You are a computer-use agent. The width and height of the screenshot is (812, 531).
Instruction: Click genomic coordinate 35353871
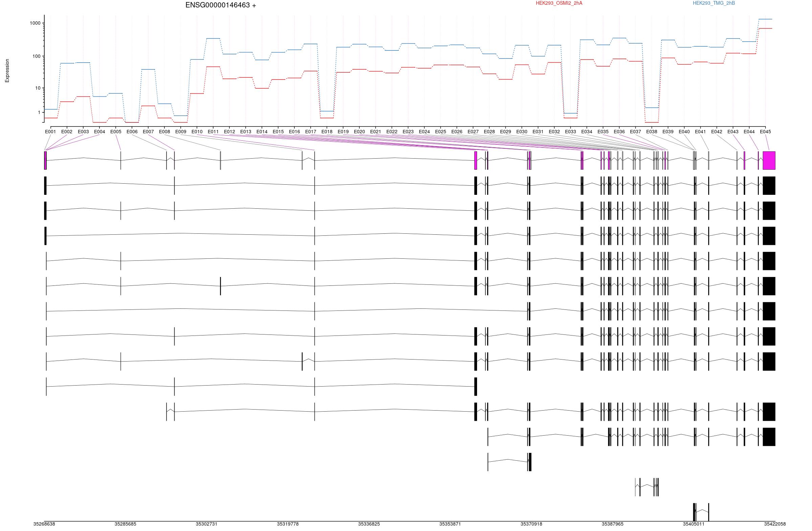tap(450, 524)
